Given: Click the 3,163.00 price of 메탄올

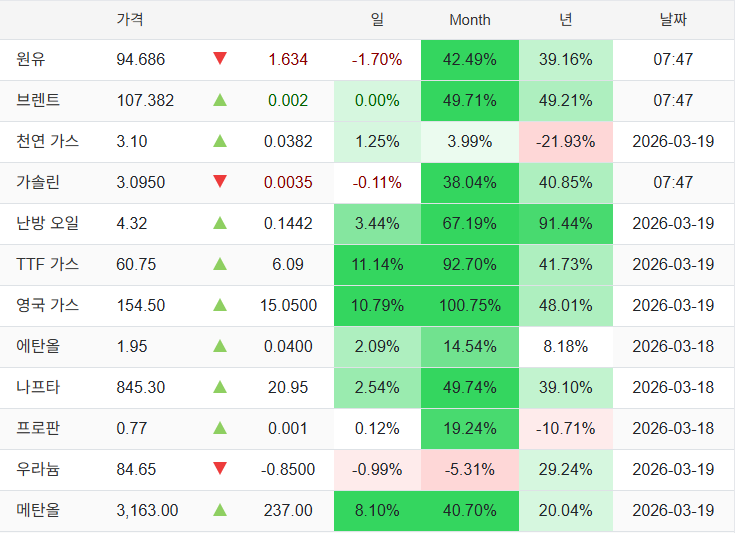Looking at the screenshot, I should (147, 510).
